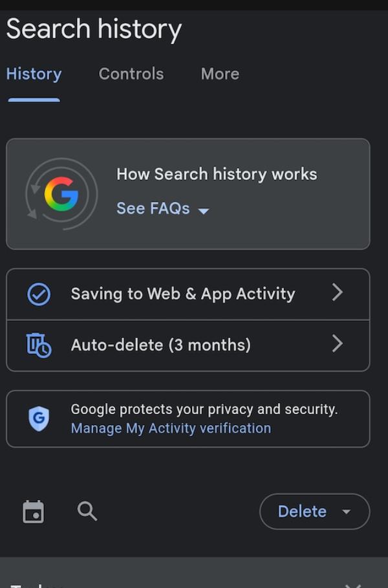Image resolution: width=388 pixels, height=588 pixels.
Task: Open the calendar date filter icon
Action: tap(33, 512)
